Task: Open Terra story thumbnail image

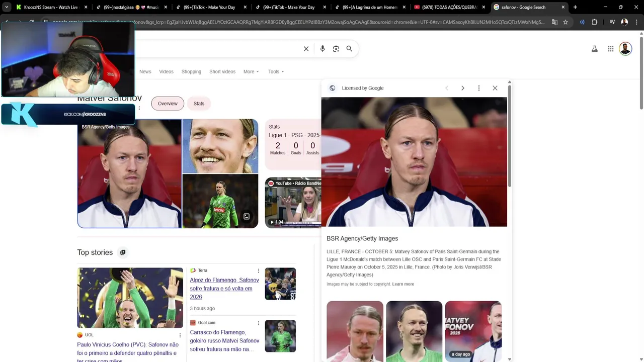Action: [280, 284]
